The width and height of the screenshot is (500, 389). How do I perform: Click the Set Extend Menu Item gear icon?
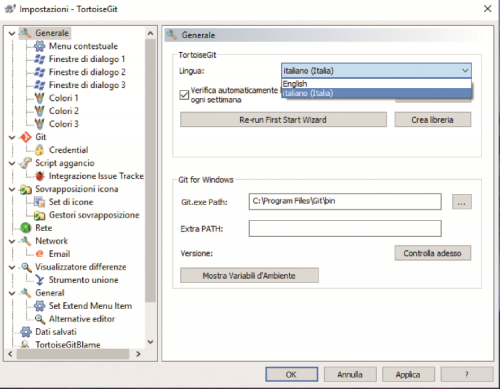point(39,306)
